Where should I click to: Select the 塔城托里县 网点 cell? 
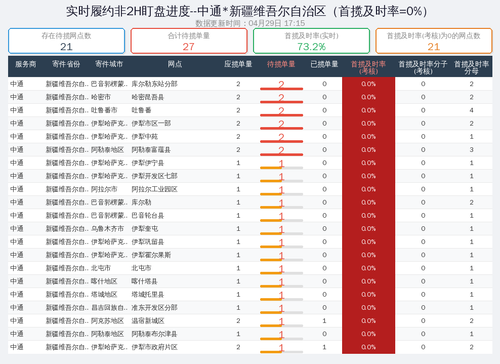coord(148,294)
